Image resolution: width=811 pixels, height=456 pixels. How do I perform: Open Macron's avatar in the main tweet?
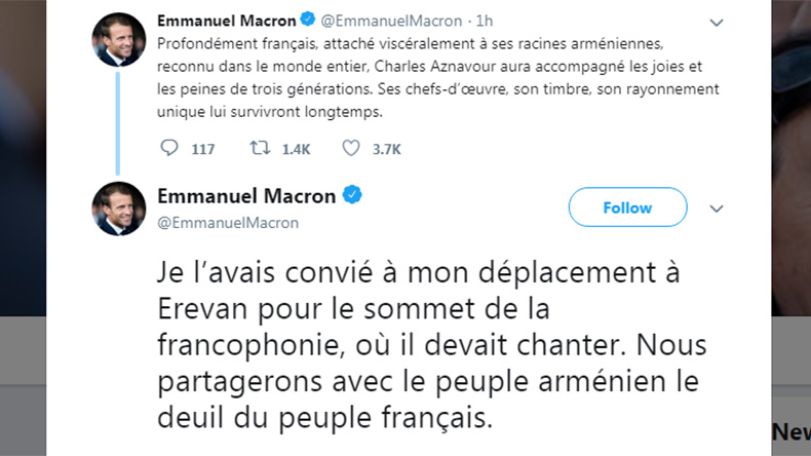coord(118,208)
